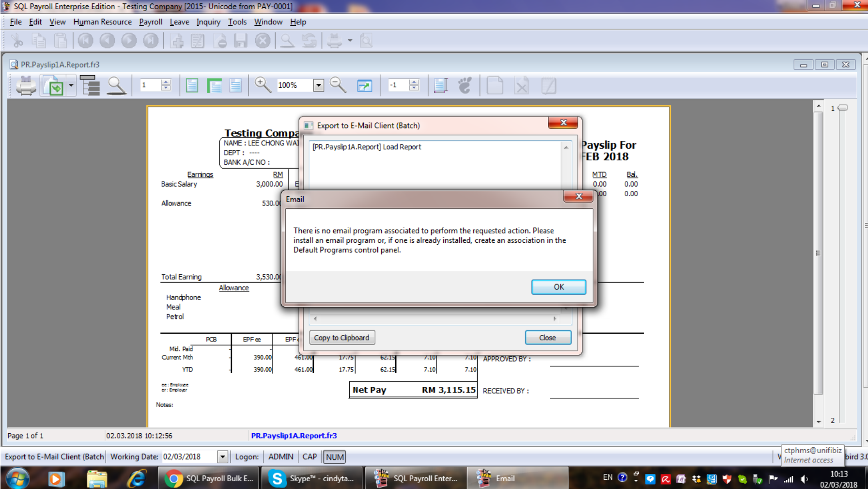Screen dimensions: 868x489
Task: Click the Export report icon
Action: (x=54, y=86)
